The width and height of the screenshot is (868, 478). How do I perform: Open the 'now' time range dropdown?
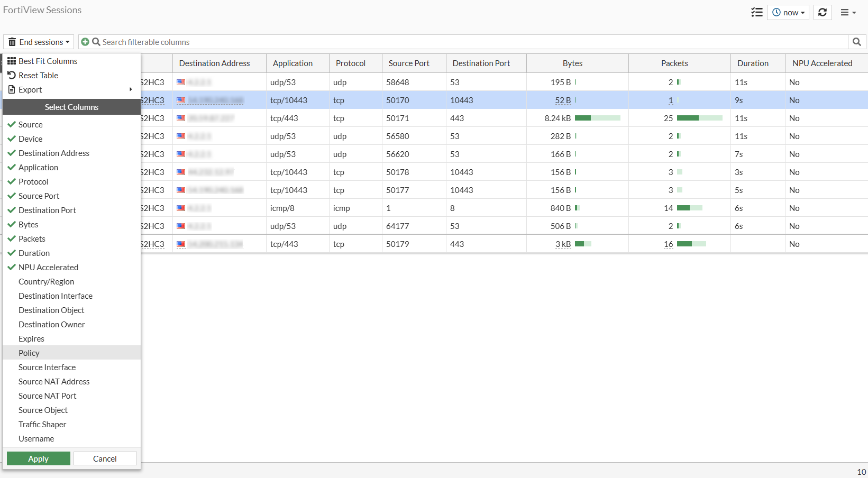coord(788,12)
